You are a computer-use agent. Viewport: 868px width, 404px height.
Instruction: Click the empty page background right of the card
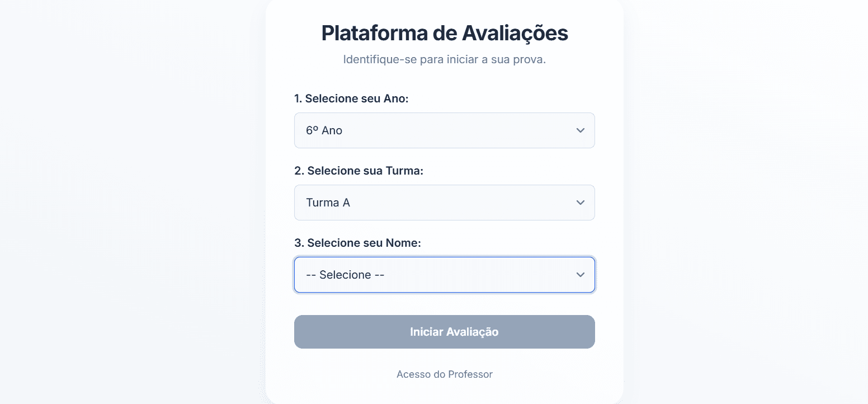click(744, 201)
